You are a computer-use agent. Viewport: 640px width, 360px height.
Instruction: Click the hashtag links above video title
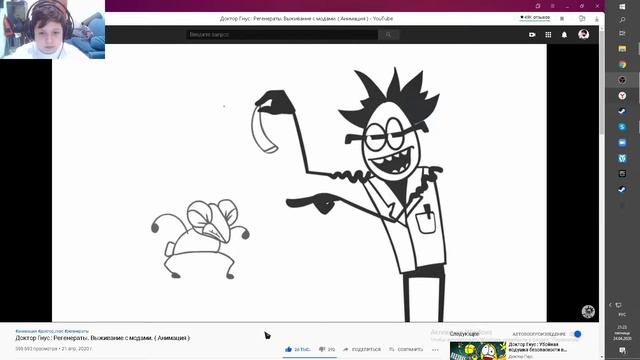tap(52, 331)
